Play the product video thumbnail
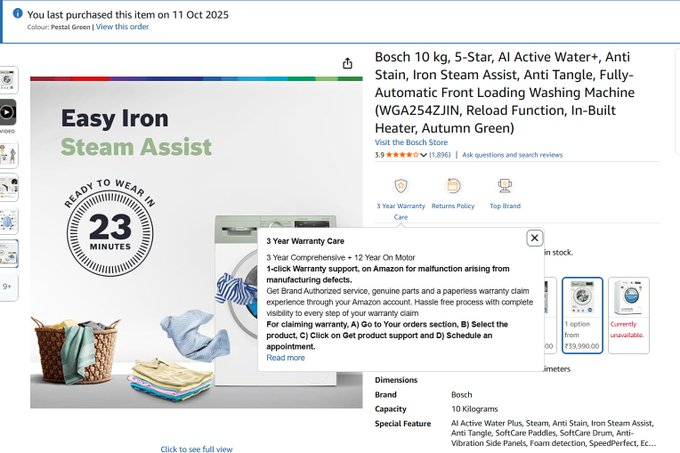Screen dimensions: 680x453 click(7, 112)
